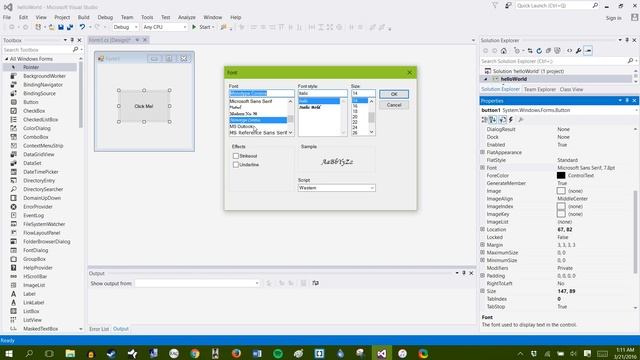Enable the Strikeout effect checkbox
Screen dimensions: 640x360
pyautogui.click(x=236, y=156)
